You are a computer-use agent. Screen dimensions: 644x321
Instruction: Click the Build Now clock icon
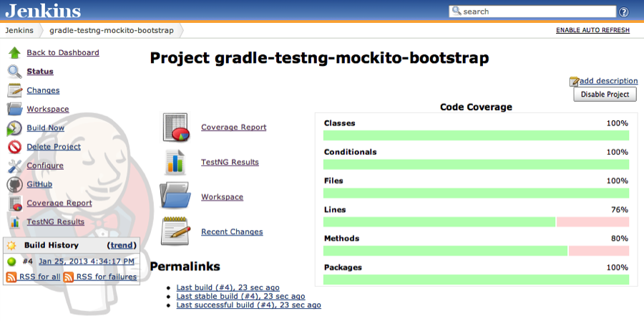point(14,128)
